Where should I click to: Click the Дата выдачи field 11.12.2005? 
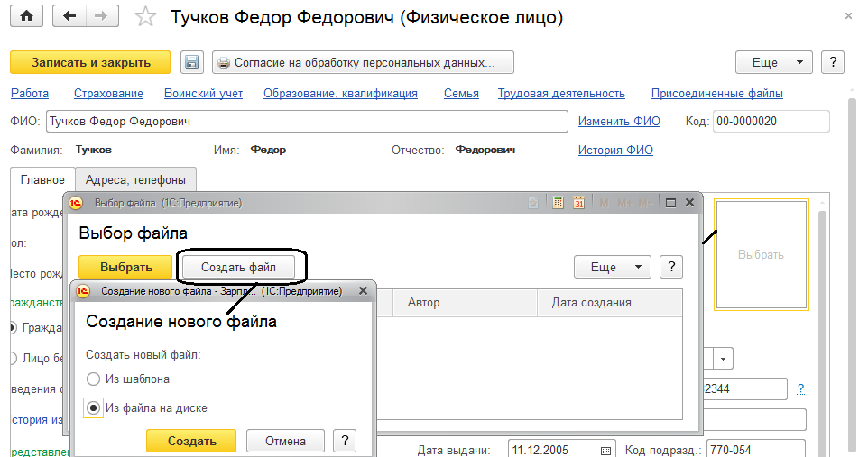552,450
